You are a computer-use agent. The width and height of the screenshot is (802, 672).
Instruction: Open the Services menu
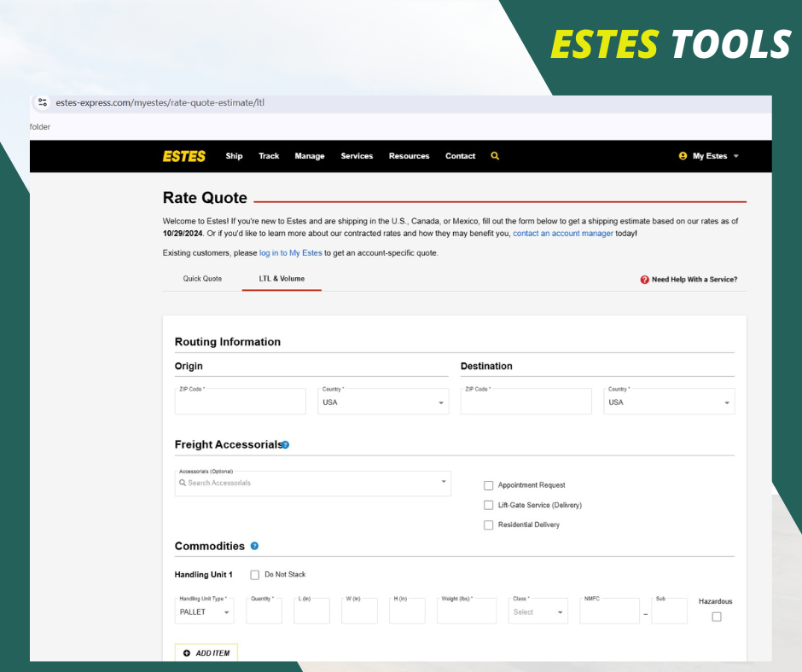(x=357, y=156)
